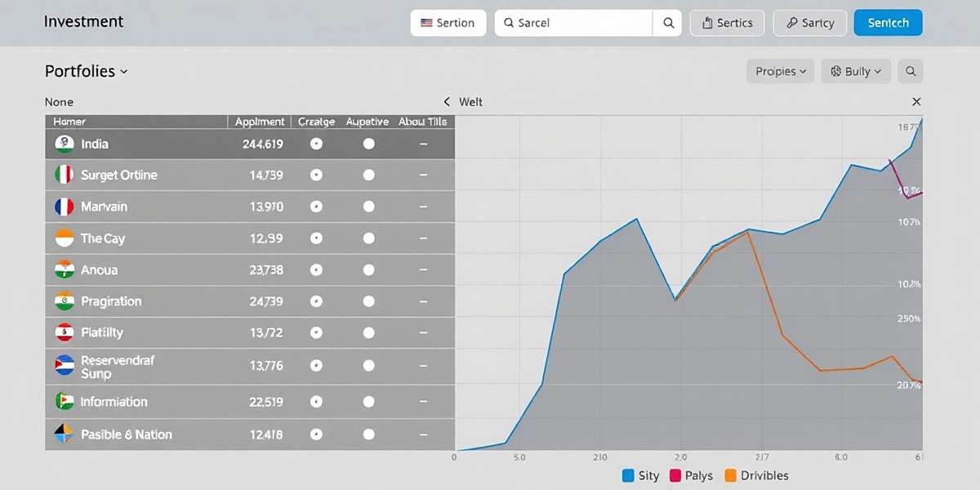
Task: Sort by the Aupetive column header
Action: tap(367, 122)
